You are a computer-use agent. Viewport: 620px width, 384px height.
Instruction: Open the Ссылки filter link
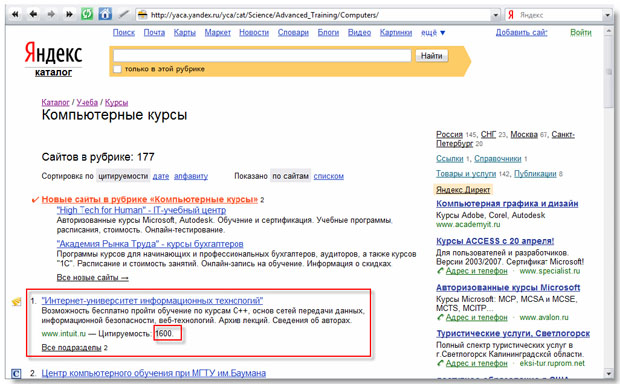point(450,159)
